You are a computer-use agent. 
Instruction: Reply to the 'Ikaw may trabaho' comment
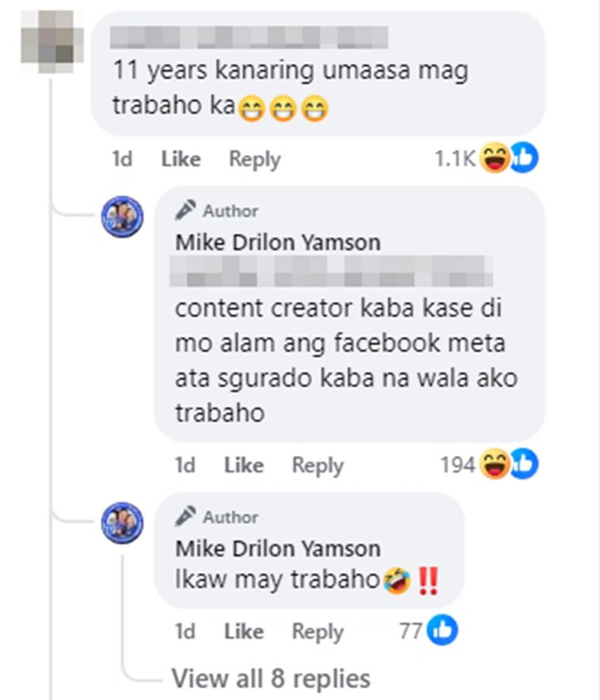[x=318, y=631]
